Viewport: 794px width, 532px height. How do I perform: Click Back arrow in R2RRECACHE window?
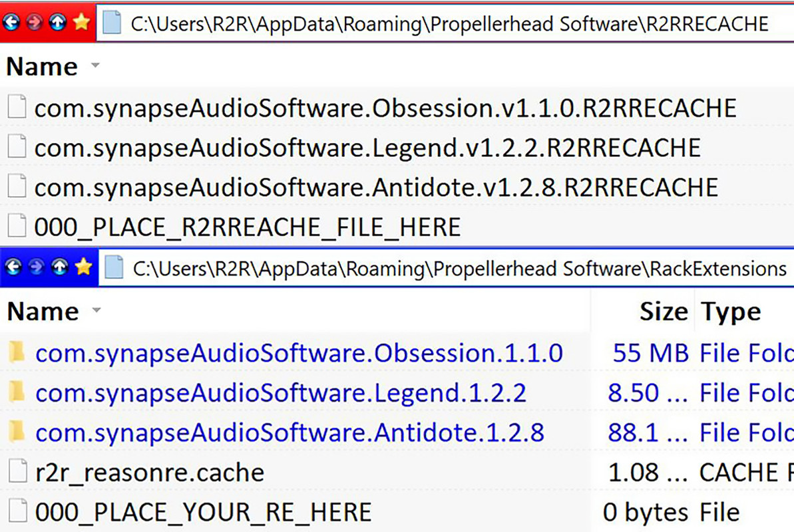[x=11, y=22]
